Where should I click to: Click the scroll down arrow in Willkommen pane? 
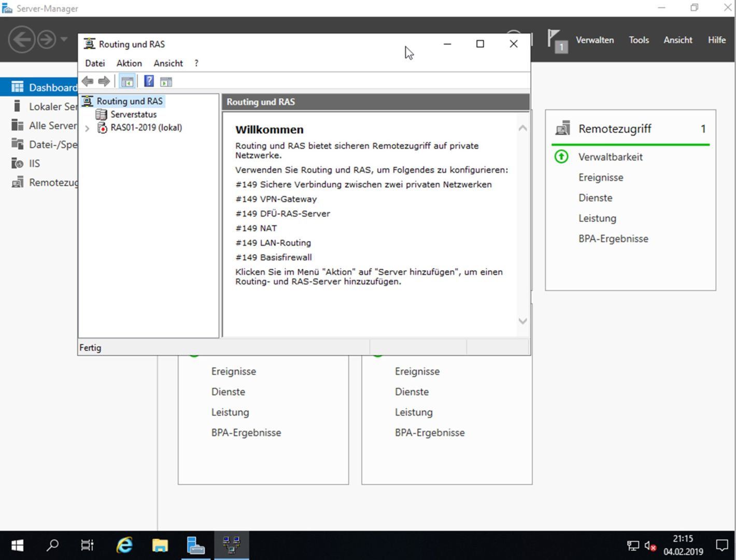[x=523, y=321]
